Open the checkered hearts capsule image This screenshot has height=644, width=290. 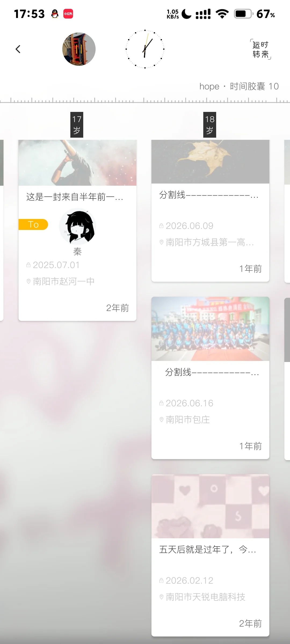click(x=210, y=506)
